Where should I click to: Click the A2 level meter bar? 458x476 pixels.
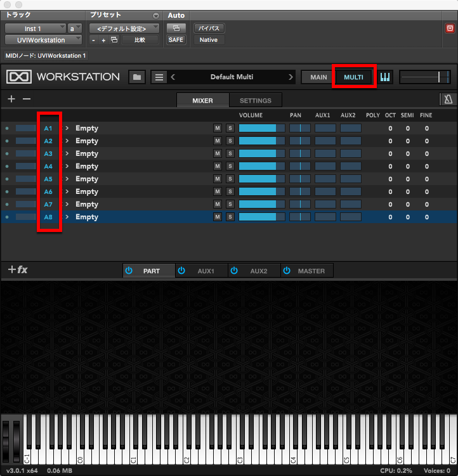tap(26, 141)
